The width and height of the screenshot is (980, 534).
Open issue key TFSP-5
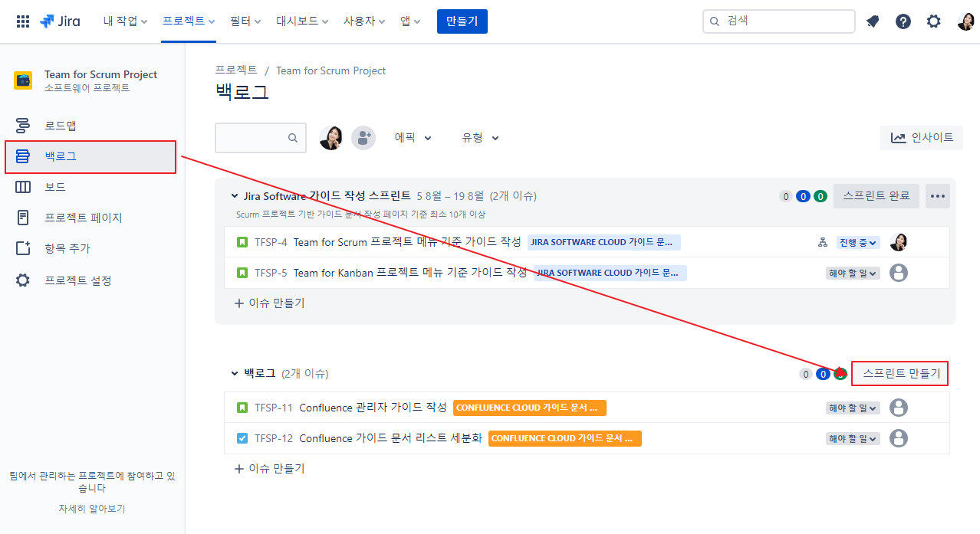[271, 273]
